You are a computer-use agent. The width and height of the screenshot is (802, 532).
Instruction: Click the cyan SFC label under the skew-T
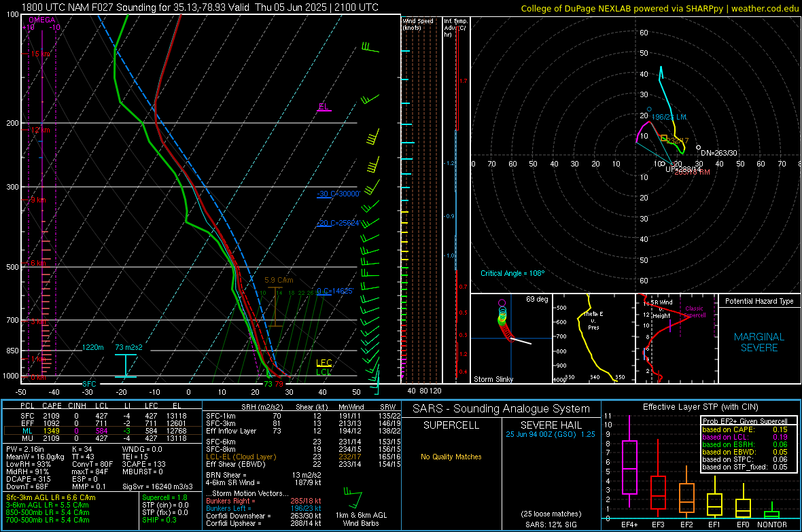(89, 384)
